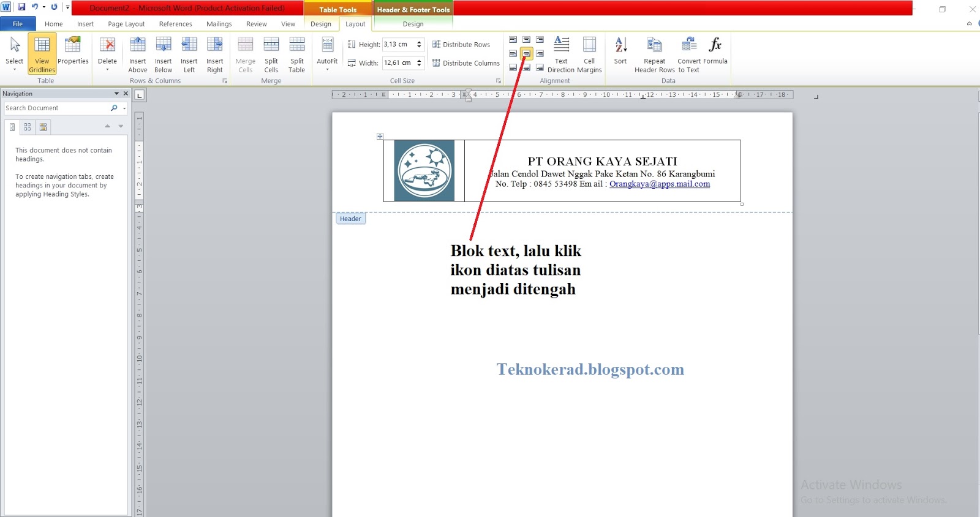Viewport: 980px width, 517px height.
Task: Close the Navigation pane
Action: tap(126, 94)
